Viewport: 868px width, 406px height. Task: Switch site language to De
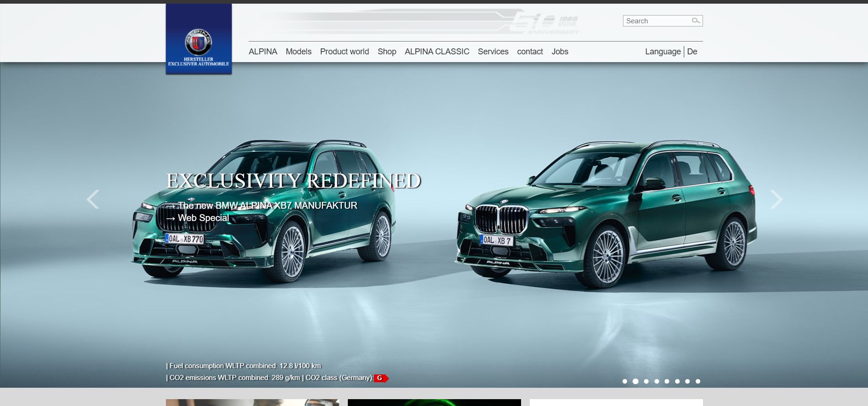(x=692, y=52)
